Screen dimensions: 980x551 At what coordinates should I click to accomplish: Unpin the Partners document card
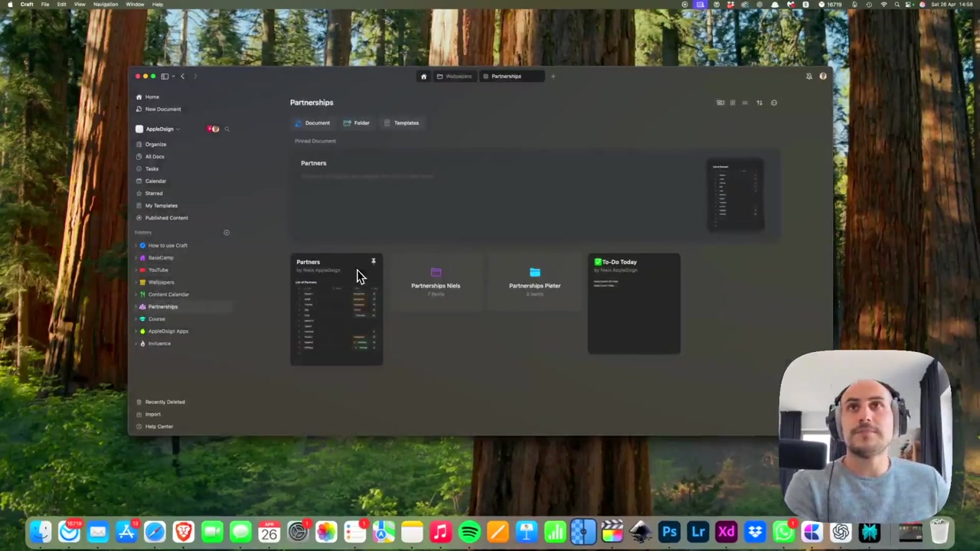click(374, 262)
